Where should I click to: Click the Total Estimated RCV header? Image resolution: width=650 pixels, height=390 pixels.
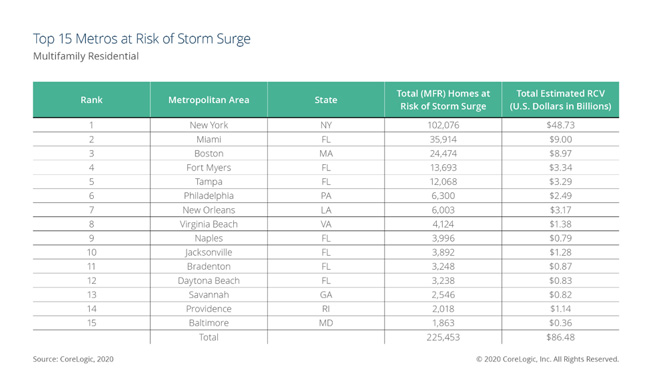560,100
